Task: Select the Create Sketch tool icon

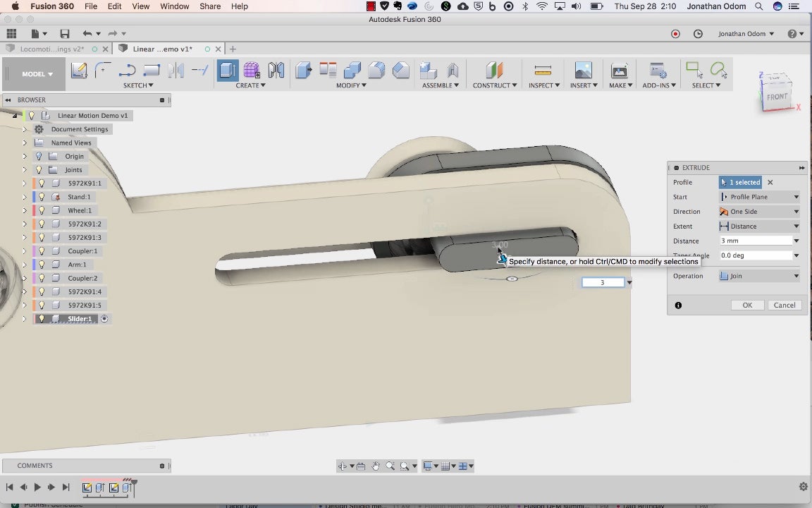Action: pos(79,70)
